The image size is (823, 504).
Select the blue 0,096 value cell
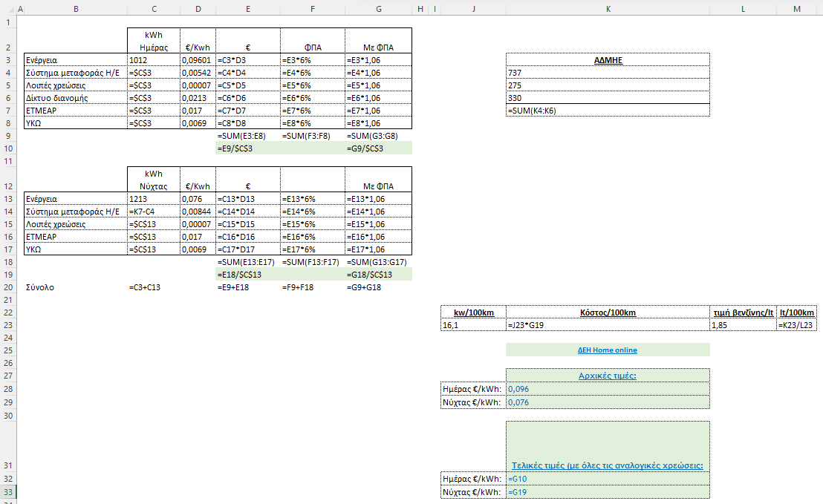click(608, 389)
